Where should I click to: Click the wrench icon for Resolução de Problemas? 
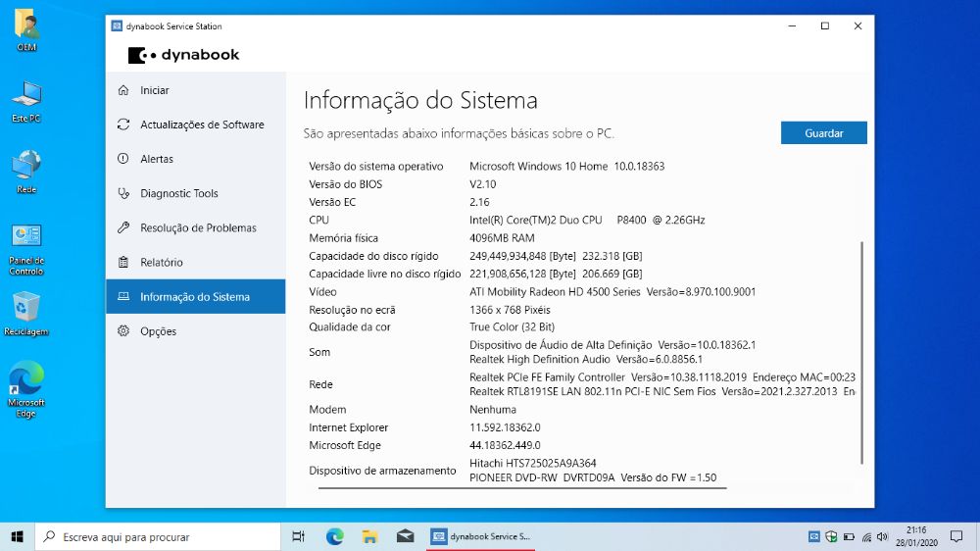tap(123, 227)
